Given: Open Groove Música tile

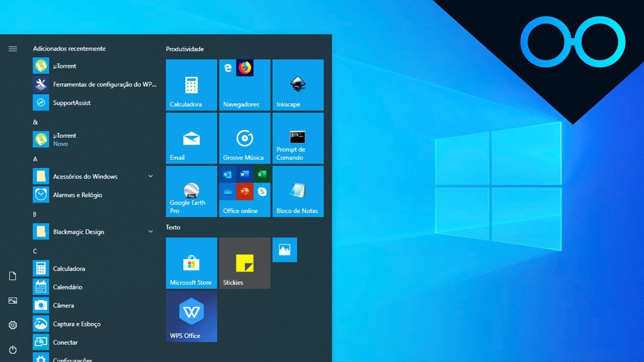Looking at the screenshot, I should pos(245,138).
